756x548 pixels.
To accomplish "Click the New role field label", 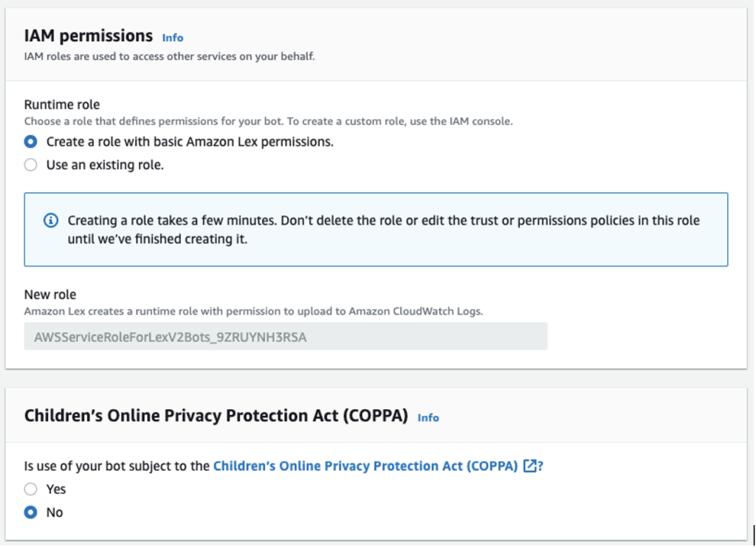I will pos(50,295).
